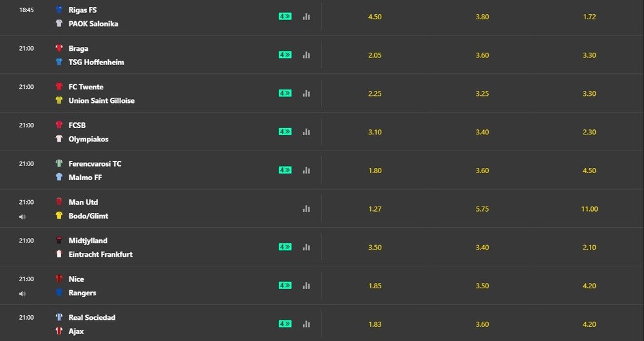Open the Union Saint Gilloise team link
The width and height of the screenshot is (644, 341).
[102, 100]
